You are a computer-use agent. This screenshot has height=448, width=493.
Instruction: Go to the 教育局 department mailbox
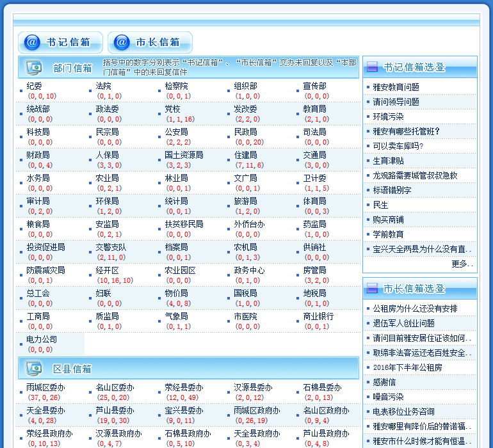314,109
